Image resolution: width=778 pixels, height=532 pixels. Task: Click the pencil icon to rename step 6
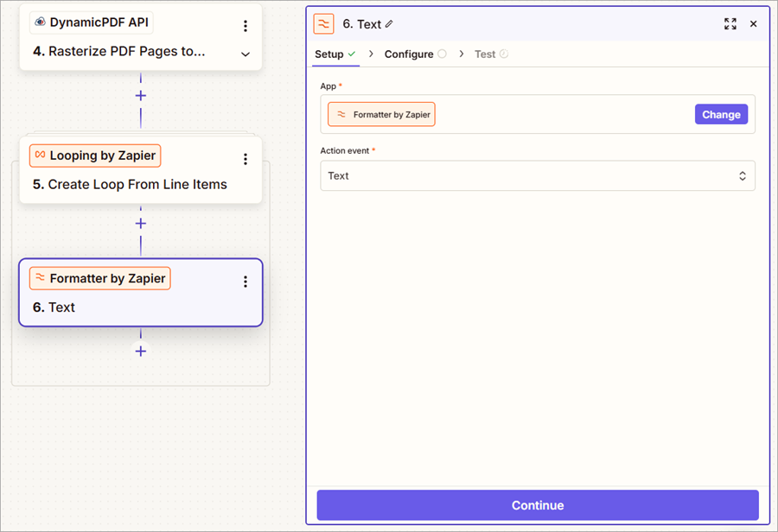point(389,24)
